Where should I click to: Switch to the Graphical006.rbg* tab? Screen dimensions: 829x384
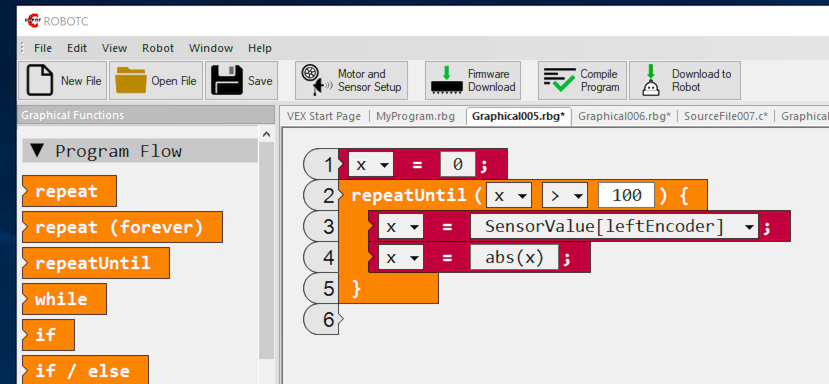coord(624,116)
